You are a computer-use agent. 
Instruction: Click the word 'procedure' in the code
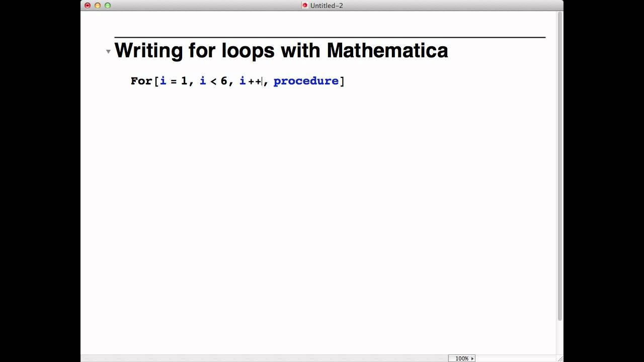tap(306, 81)
